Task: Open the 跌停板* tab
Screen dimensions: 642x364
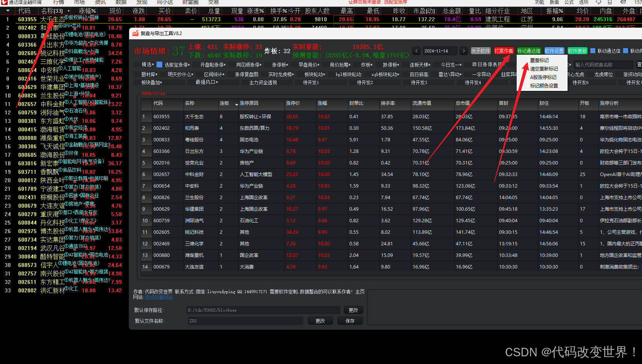Action: click(x=391, y=65)
